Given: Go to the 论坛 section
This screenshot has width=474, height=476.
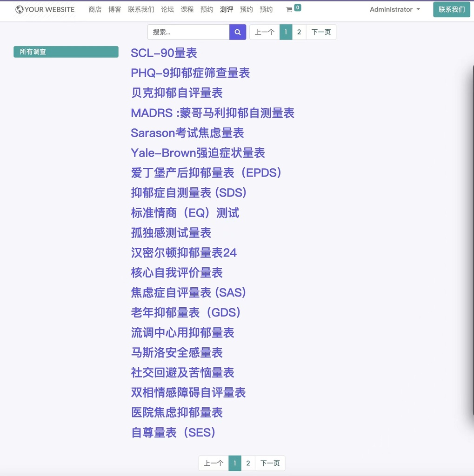Looking at the screenshot, I should point(167,9).
